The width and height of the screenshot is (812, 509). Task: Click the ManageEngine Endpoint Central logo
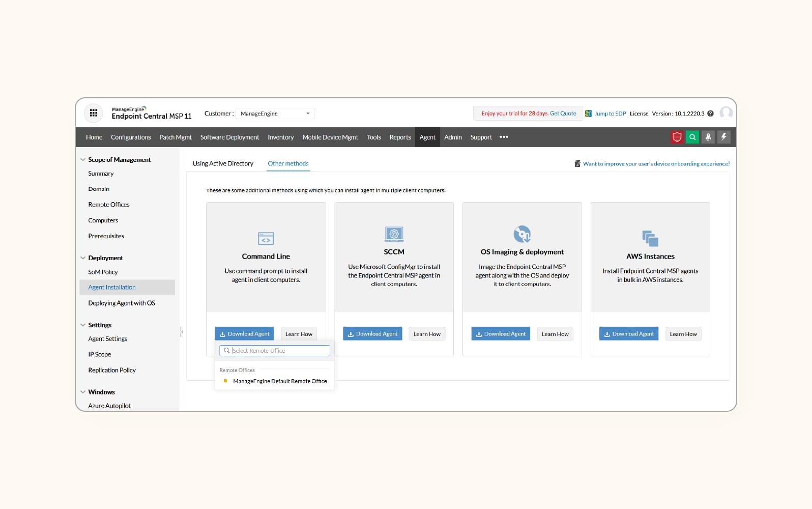click(152, 113)
